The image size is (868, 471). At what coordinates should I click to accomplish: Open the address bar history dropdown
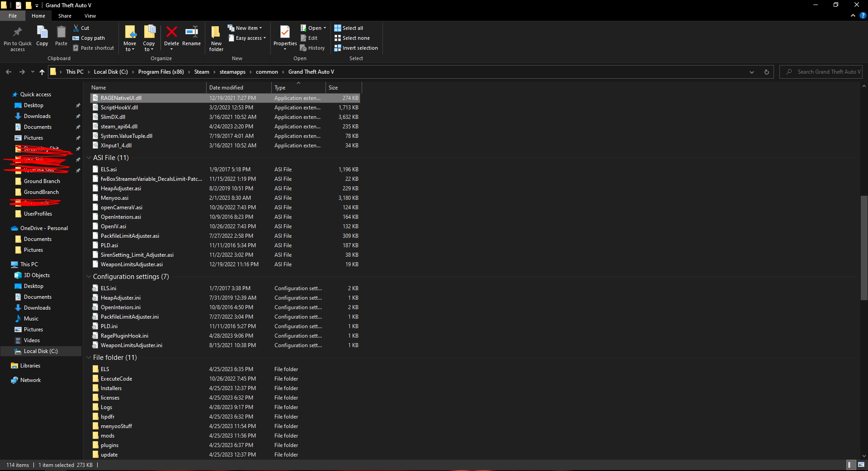pos(752,72)
